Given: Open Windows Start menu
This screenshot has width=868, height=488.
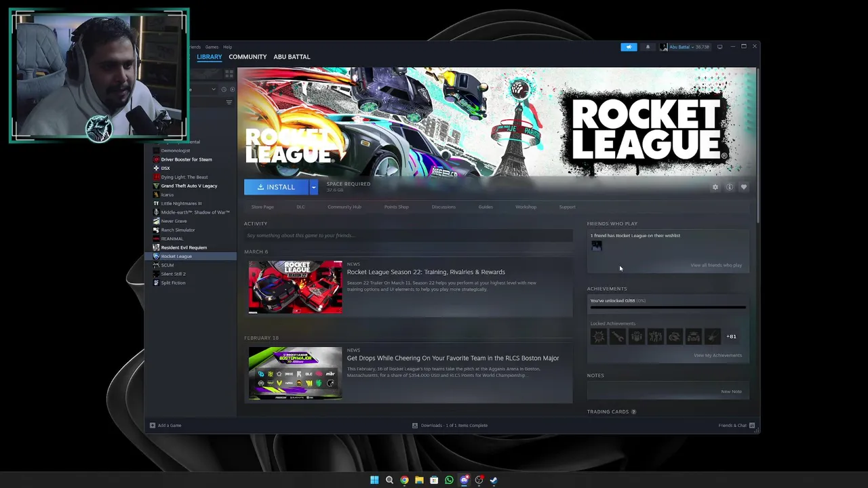Looking at the screenshot, I should coord(374,480).
